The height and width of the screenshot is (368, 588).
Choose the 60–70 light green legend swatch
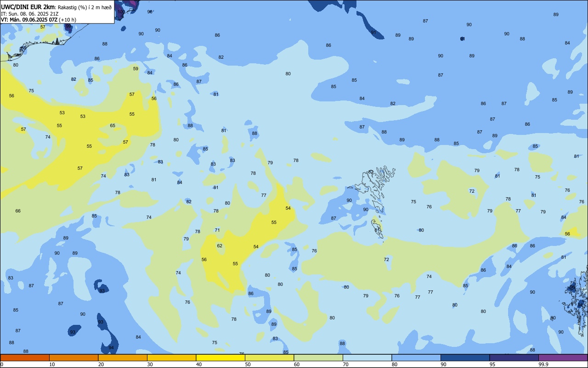coord(318,357)
